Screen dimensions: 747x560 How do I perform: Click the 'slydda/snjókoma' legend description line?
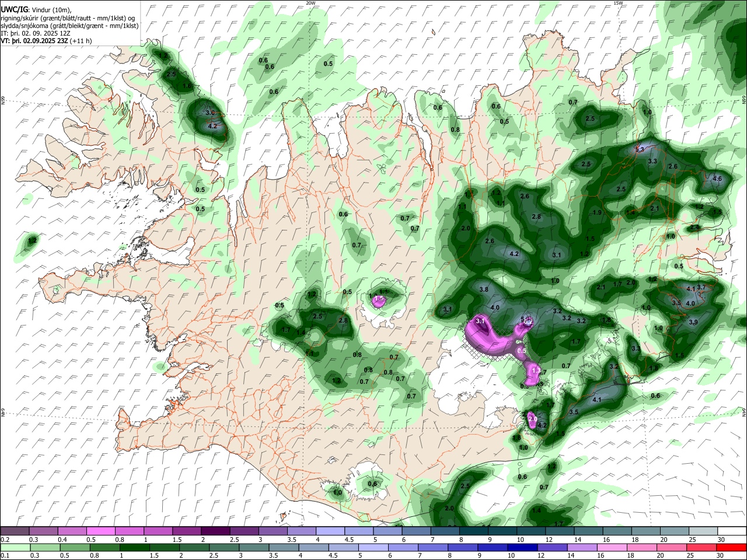pyautogui.click(x=69, y=26)
